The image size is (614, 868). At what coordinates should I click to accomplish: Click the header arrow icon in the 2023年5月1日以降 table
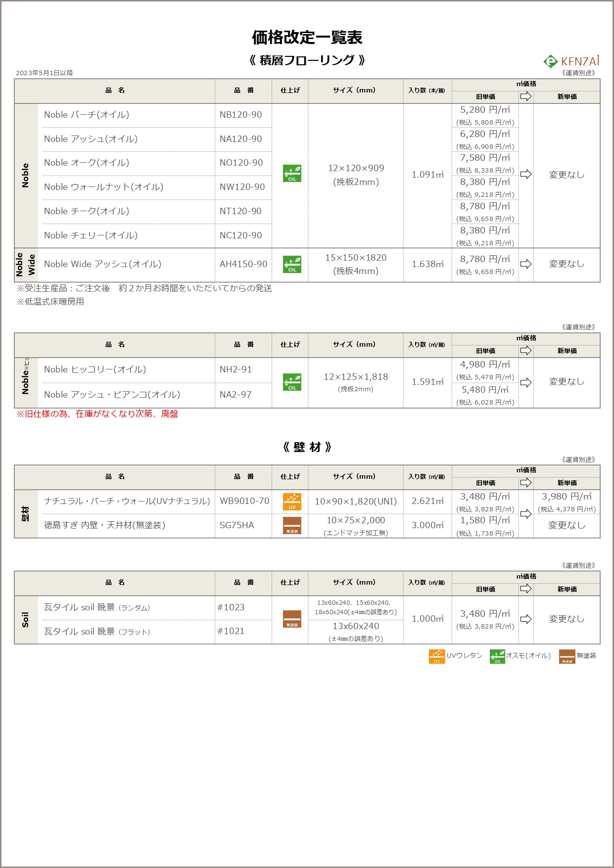(526, 96)
